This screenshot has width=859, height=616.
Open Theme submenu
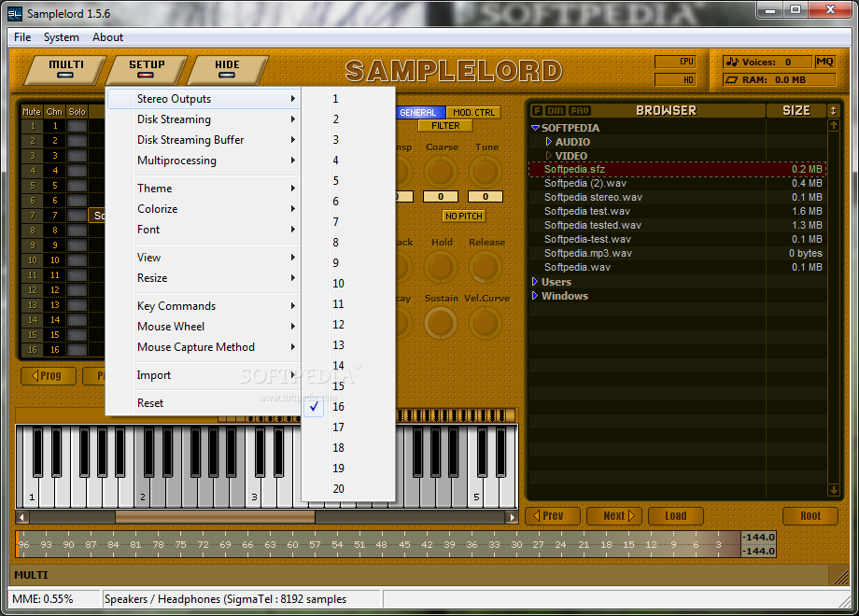(204, 189)
